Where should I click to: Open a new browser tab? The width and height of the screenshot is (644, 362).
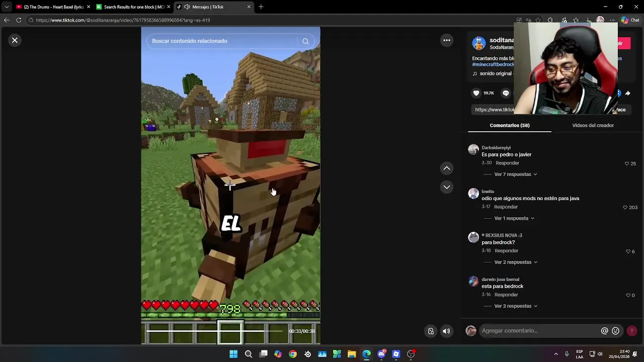261,7
